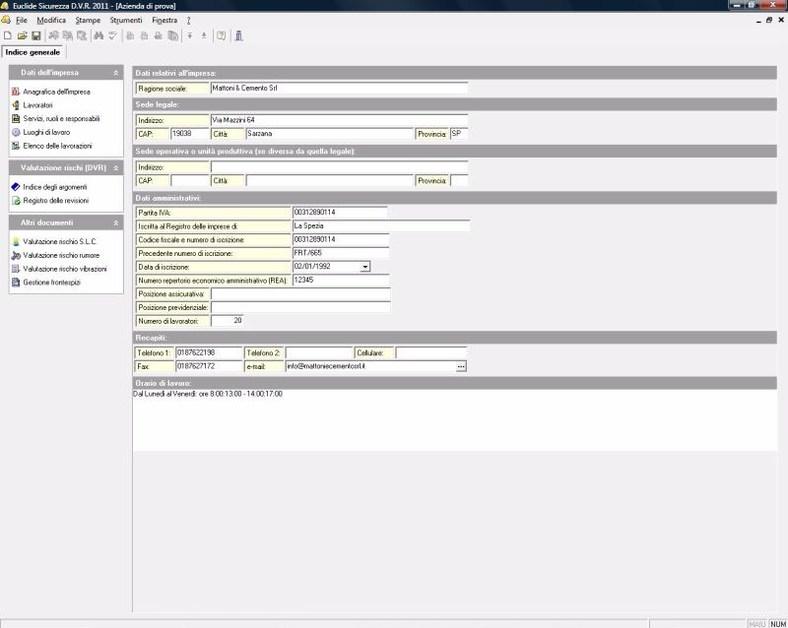788x628 pixels.
Task: Click the binoculars search icon in toolbar
Action: (x=99, y=36)
